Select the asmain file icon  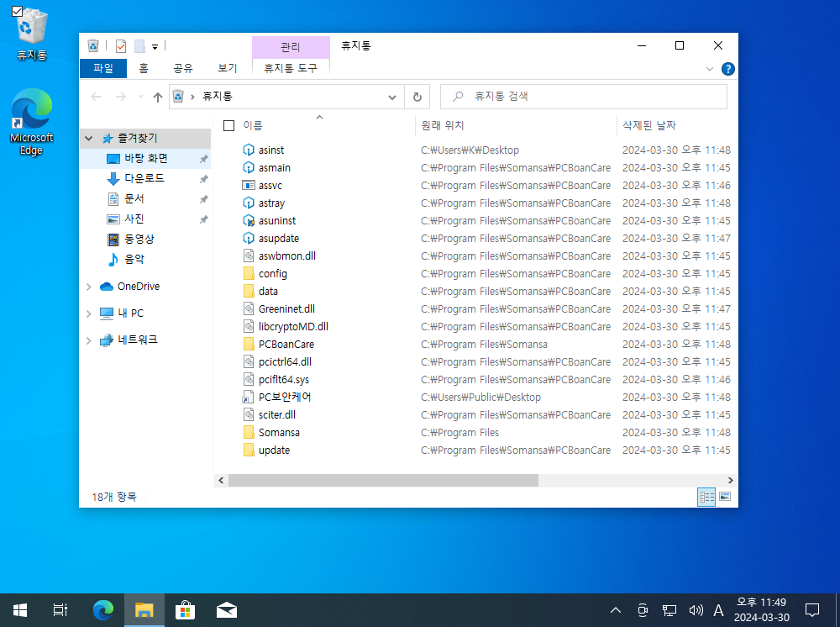coord(249,168)
